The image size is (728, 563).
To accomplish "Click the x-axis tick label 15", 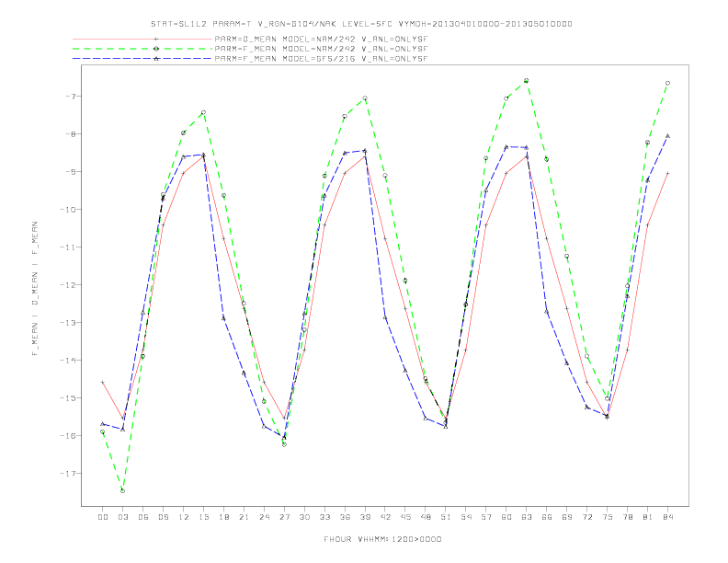I will pyautogui.click(x=203, y=517).
